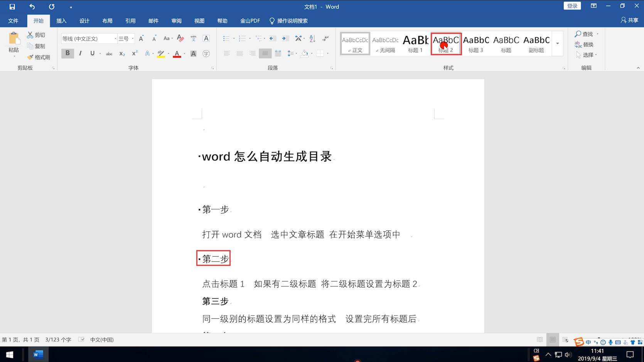Screen dimensions: 644x362
Task: Apply the enclosed character (字) tool
Action: pos(206,54)
